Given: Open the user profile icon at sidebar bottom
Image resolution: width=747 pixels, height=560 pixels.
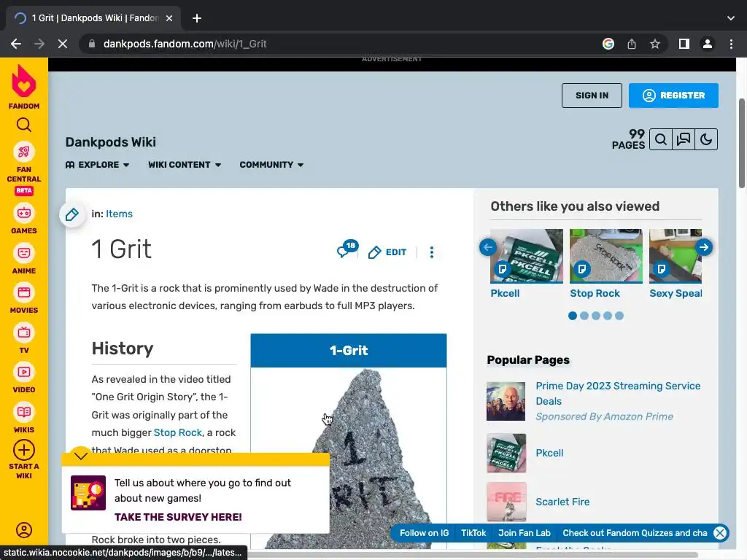Looking at the screenshot, I should (24, 530).
